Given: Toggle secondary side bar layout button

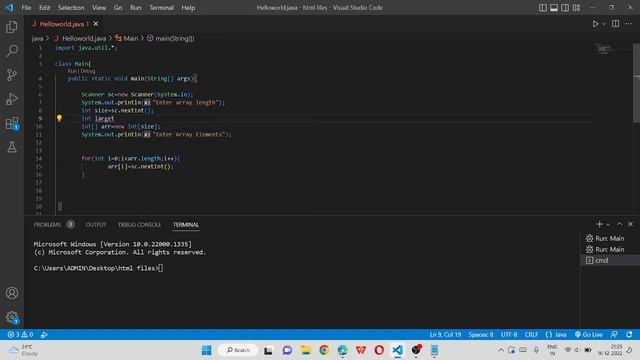Looking at the screenshot, I should (x=565, y=8).
